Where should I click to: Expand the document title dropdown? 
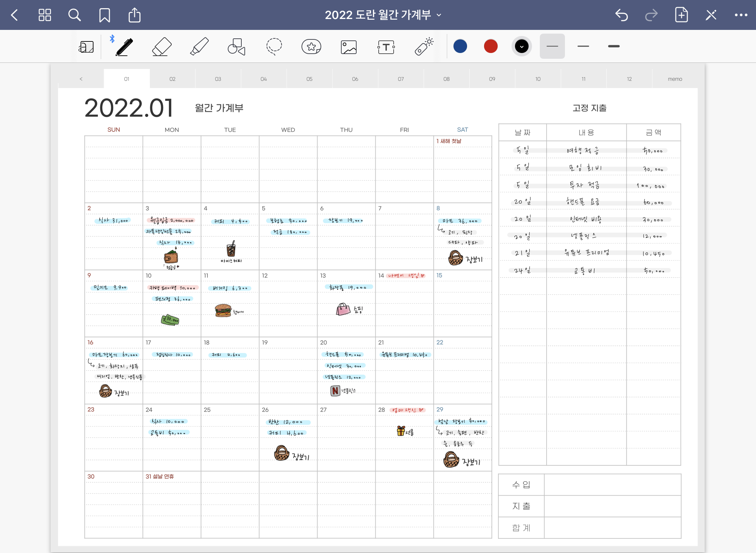pyautogui.click(x=439, y=15)
